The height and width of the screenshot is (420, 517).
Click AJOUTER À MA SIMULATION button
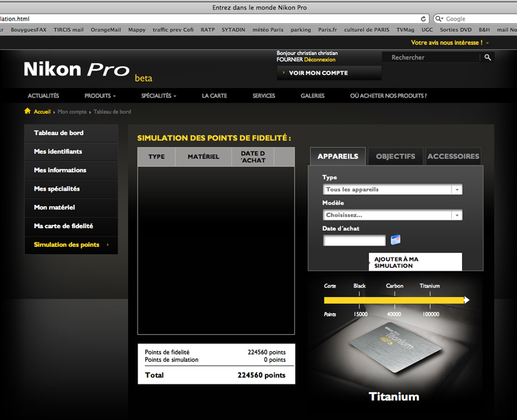point(416,262)
